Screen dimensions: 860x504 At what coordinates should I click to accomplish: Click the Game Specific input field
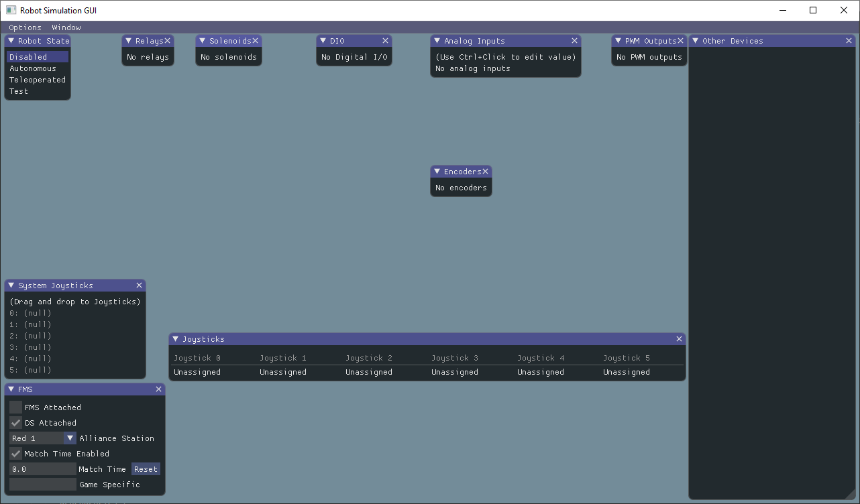(x=42, y=484)
